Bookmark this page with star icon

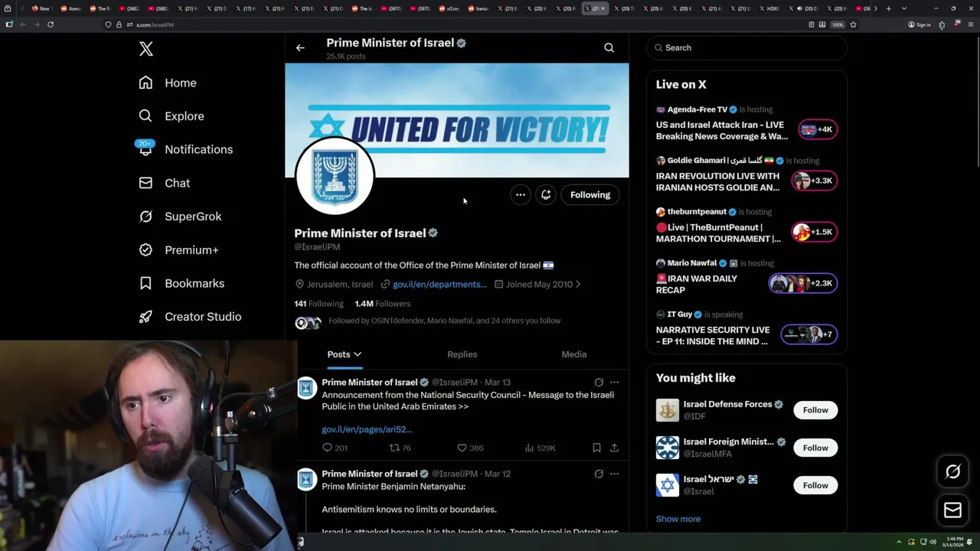point(853,24)
